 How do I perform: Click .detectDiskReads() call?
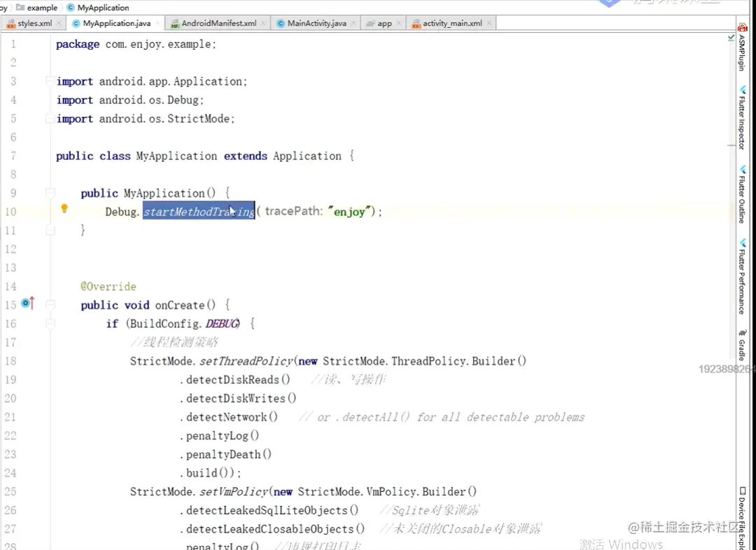(236, 380)
